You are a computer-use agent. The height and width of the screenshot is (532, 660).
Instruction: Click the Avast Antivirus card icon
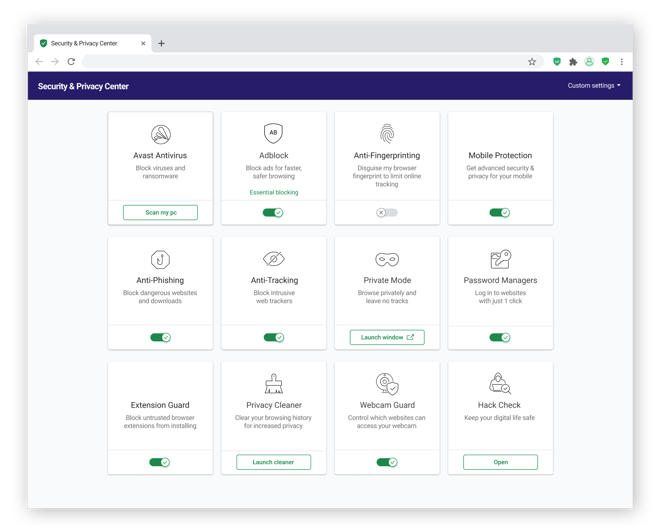161,134
